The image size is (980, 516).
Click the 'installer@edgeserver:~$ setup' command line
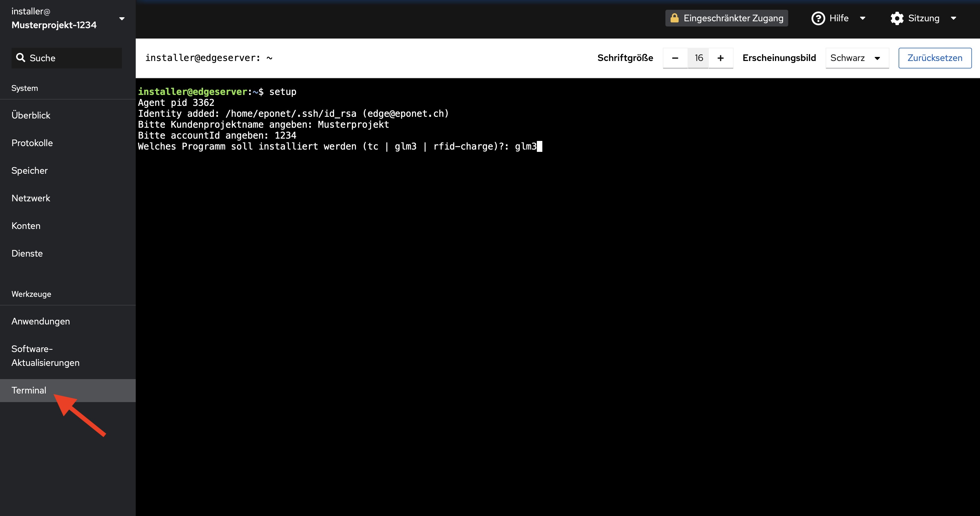[217, 92]
